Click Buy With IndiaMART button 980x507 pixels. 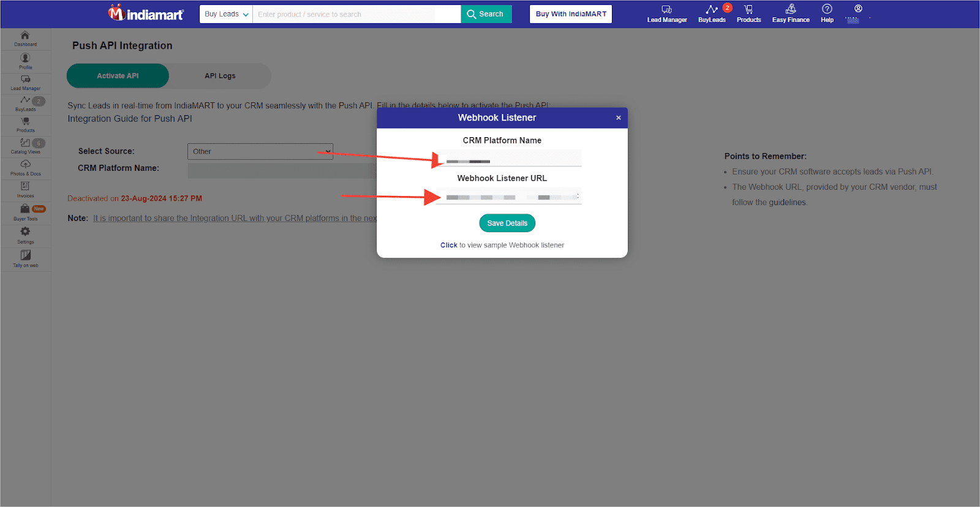click(x=571, y=14)
